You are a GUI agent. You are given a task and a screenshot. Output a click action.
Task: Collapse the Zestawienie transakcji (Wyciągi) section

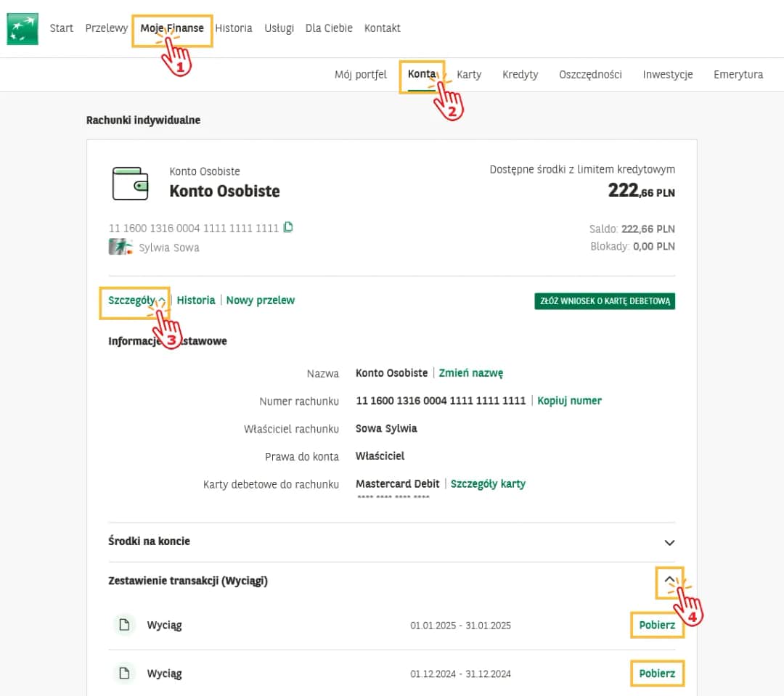[670, 581]
